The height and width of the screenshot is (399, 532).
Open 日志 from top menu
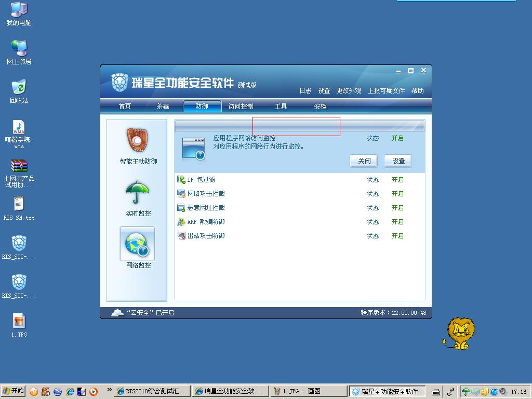(x=305, y=90)
